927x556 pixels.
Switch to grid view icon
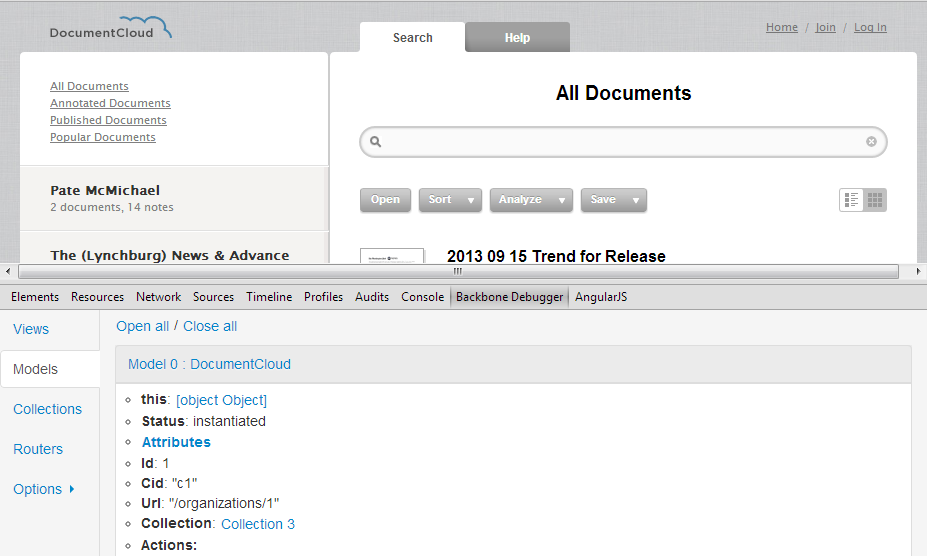point(875,200)
